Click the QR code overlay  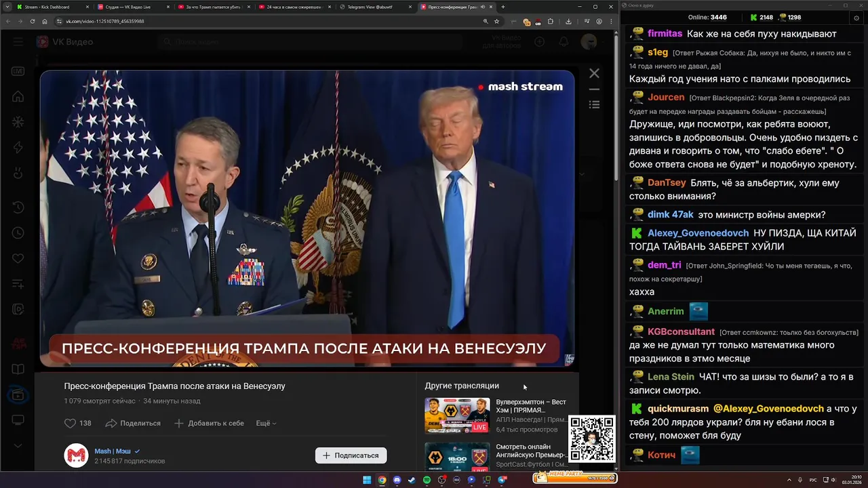[x=592, y=439]
